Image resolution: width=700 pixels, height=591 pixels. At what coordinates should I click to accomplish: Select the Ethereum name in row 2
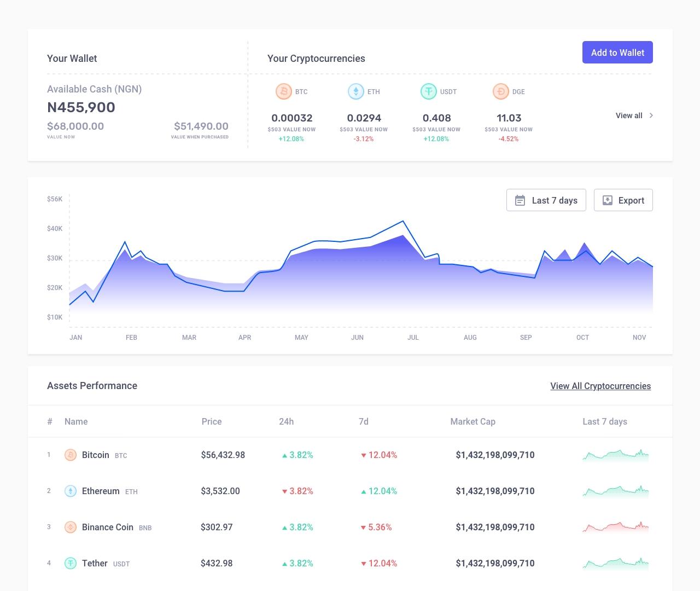pos(101,491)
